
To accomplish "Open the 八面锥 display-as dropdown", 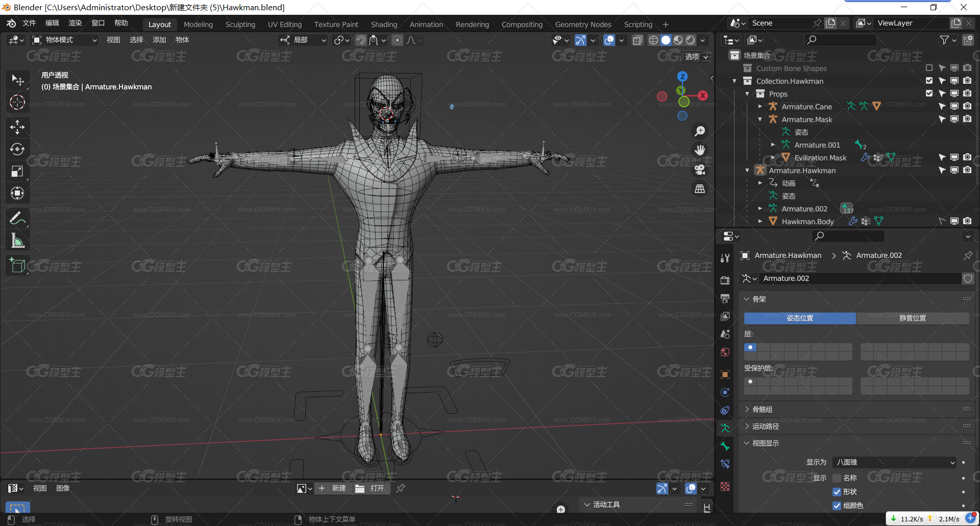I will point(894,462).
